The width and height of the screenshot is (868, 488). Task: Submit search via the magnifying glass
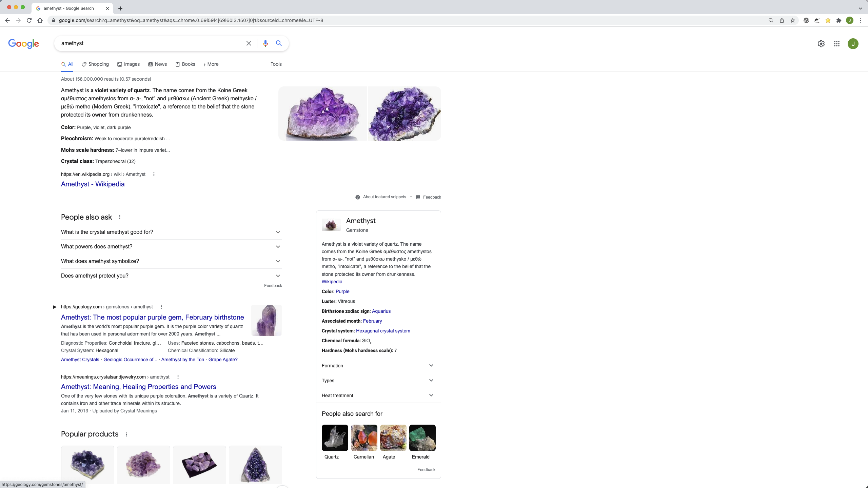point(279,43)
